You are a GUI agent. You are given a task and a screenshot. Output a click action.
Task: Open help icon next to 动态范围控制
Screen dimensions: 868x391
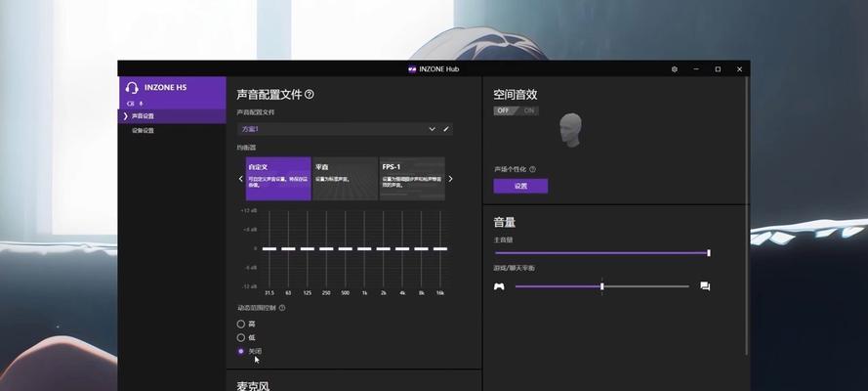click(282, 308)
